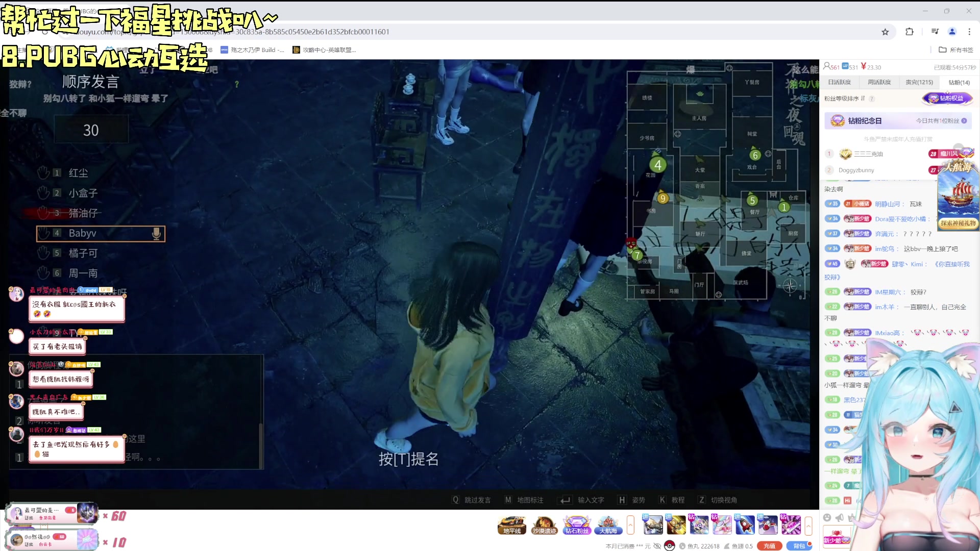The width and height of the screenshot is (980, 551).
Task: Click map marker 1 near 仓库
Action: point(784,207)
